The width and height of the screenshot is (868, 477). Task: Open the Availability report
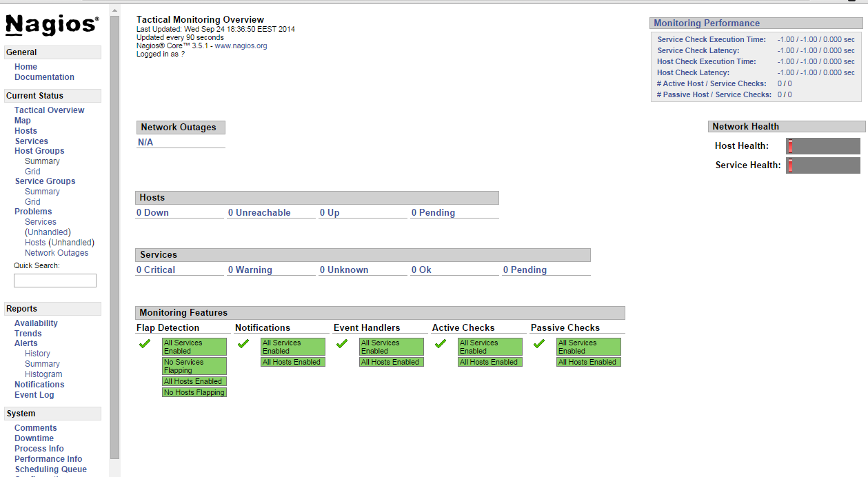click(36, 323)
